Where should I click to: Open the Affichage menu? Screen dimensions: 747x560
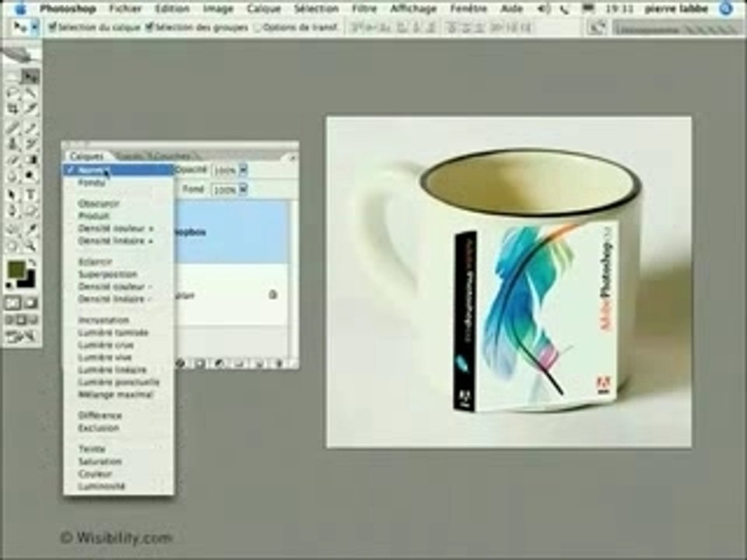413,9
